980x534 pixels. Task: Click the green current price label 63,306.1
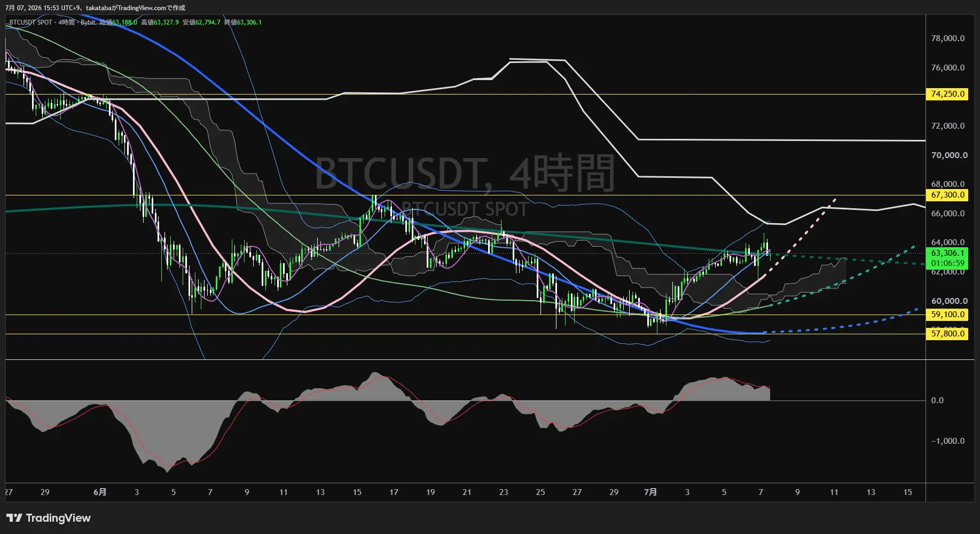coord(947,253)
